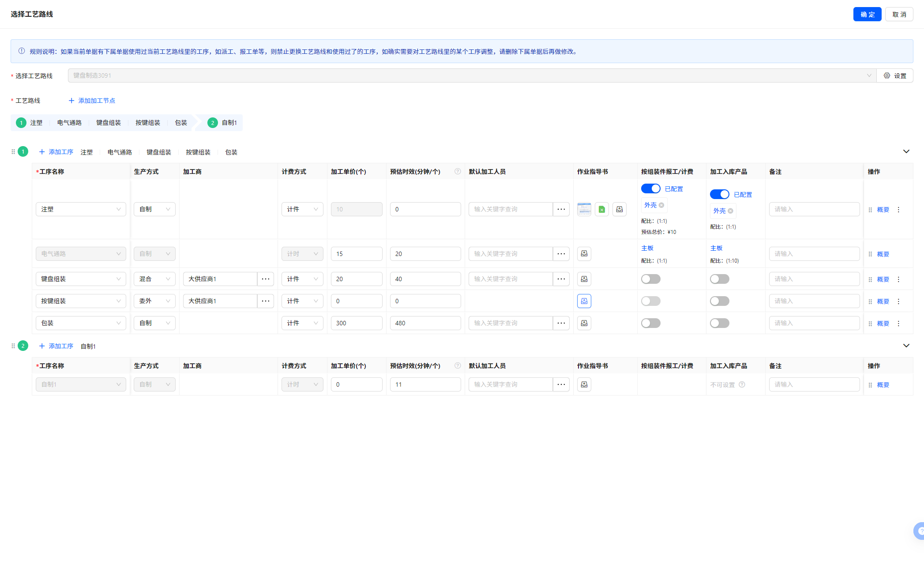Click upload work-instruction icon in 包装 row

tap(584, 323)
